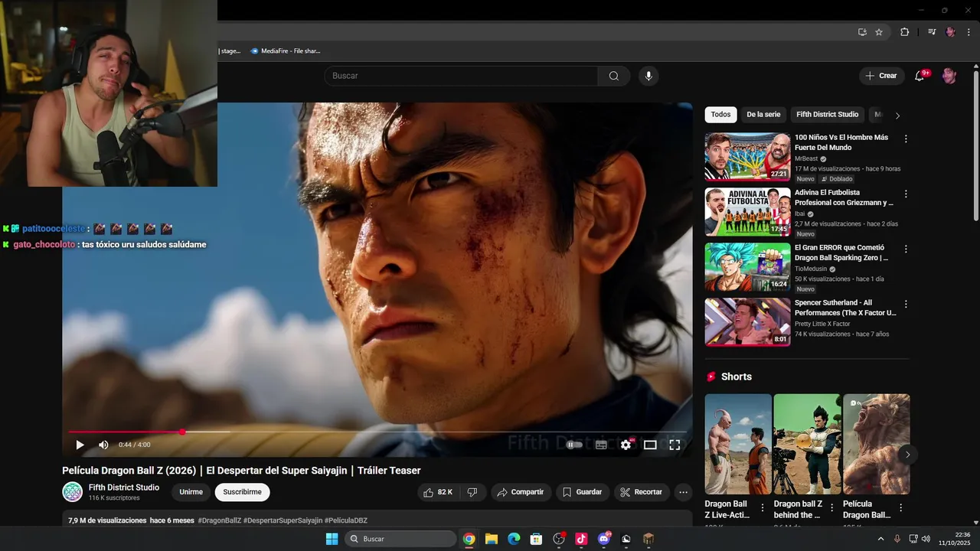The width and height of the screenshot is (980, 551).
Task: Seek using the red video progress bar
Action: point(377,432)
